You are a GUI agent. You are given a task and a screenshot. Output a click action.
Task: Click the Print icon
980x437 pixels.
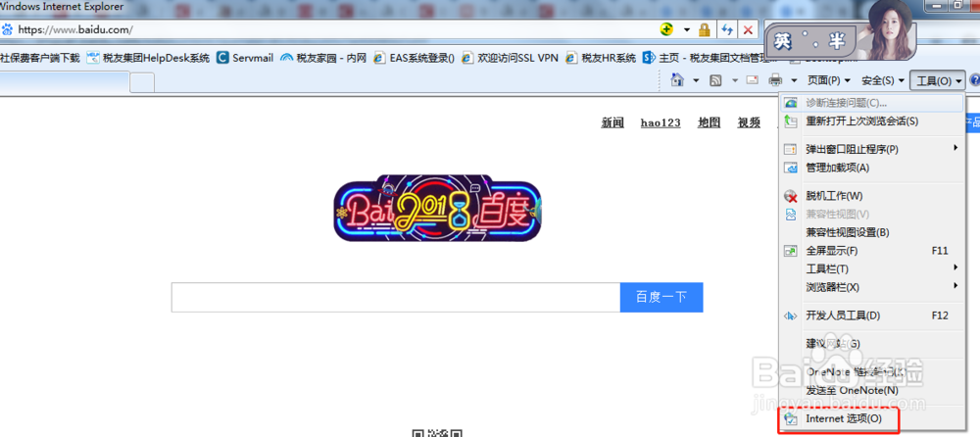tap(775, 80)
